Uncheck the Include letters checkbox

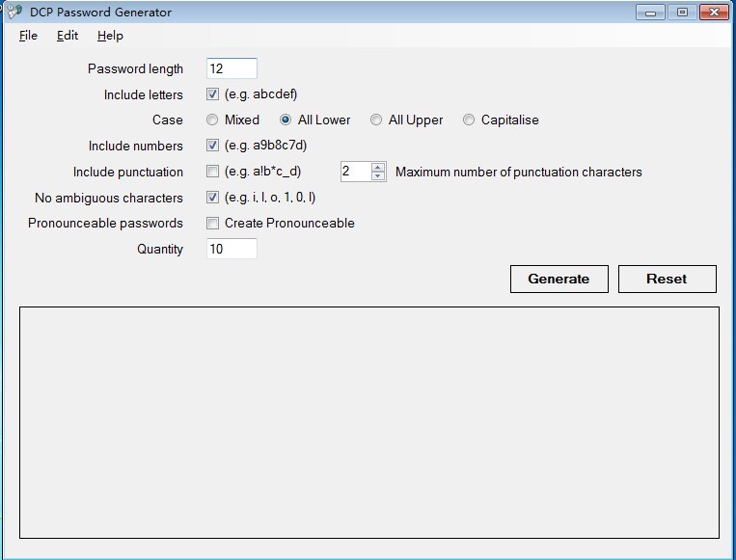[x=213, y=94]
